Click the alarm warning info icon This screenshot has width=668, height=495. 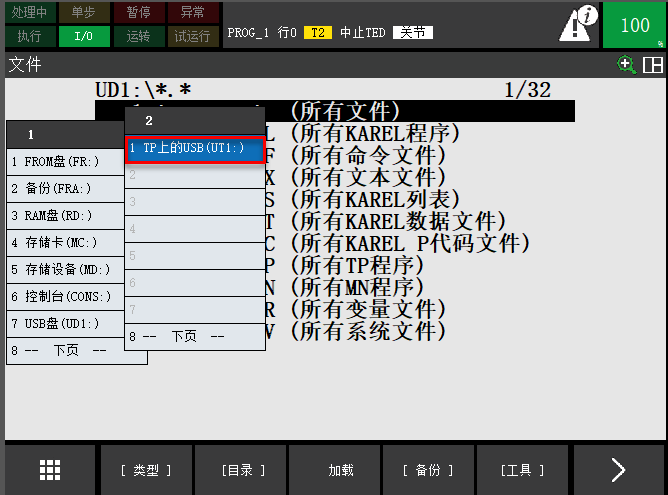pyautogui.click(x=578, y=24)
